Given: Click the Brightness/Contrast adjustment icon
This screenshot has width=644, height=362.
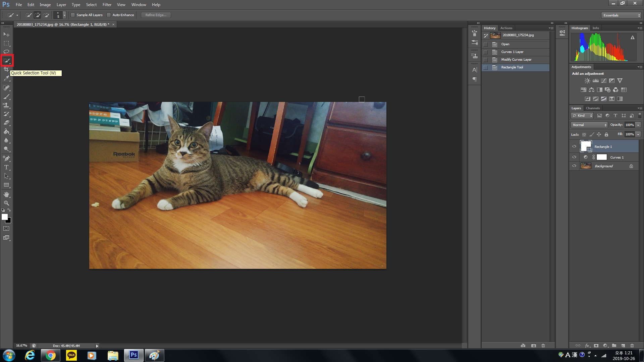Looking at the screenshot, I should pyautogui.click(x=587, y=81).
